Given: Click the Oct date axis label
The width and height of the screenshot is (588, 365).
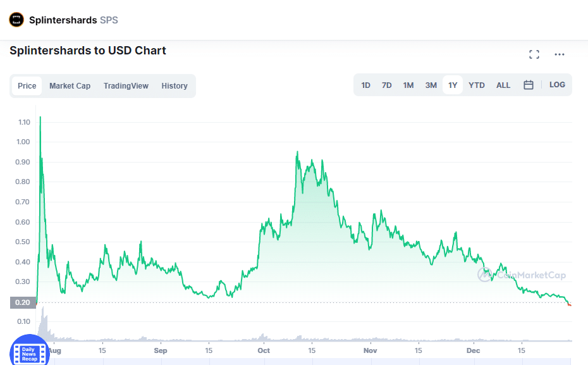Looking at the screenshot, I should coord(264,350).
